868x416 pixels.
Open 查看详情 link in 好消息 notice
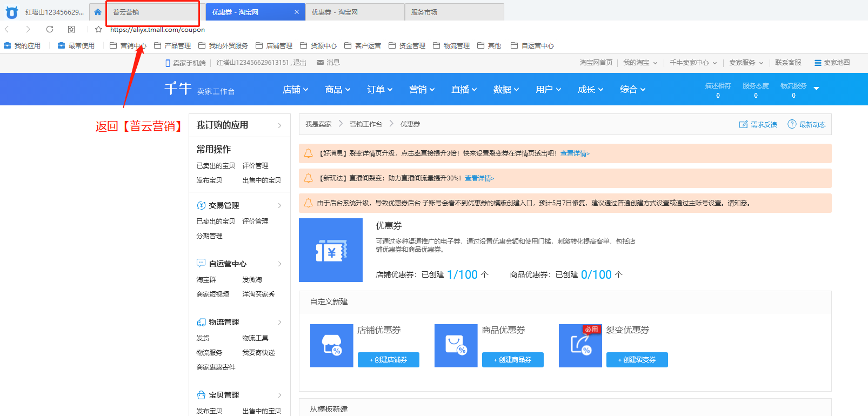click(x=575, y=153)
